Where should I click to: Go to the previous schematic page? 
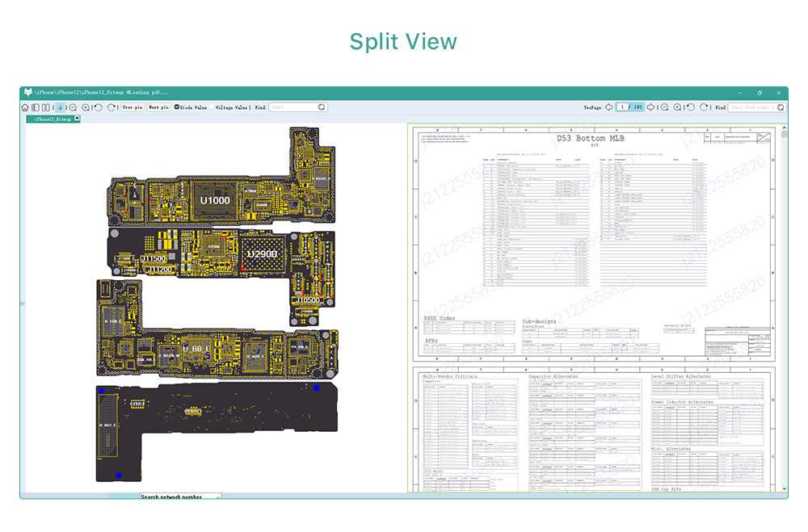[608, 107]
